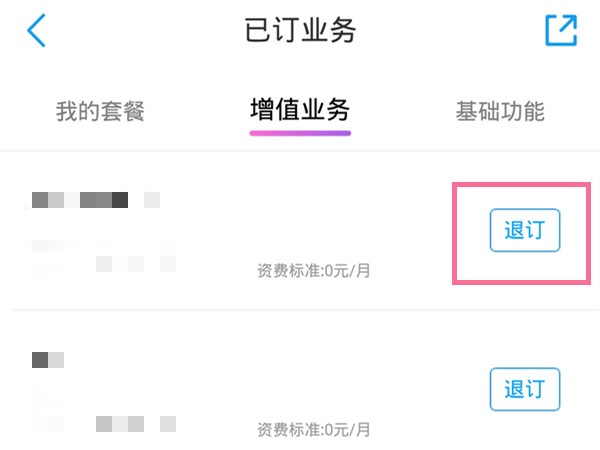The height and width of the screenshot is (450, 600).
Task: Open the share/export icon in header
Action: click(561, 30)
